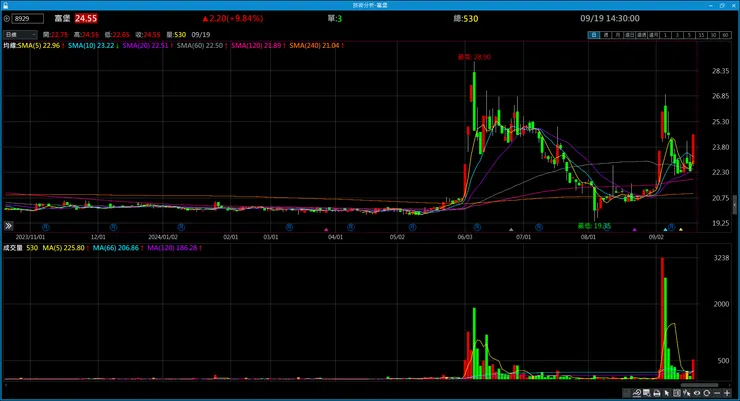Image resolution: width=740 pixels, height=401 pixels.
Task: Click the stock name 富堡
Action: pyautogui.click(x=62, y=18)
